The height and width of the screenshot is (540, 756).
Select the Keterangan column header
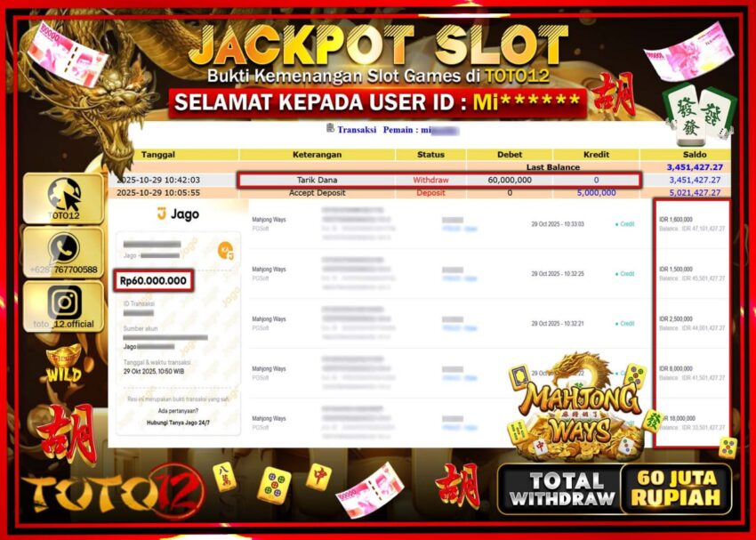(317, 155)
